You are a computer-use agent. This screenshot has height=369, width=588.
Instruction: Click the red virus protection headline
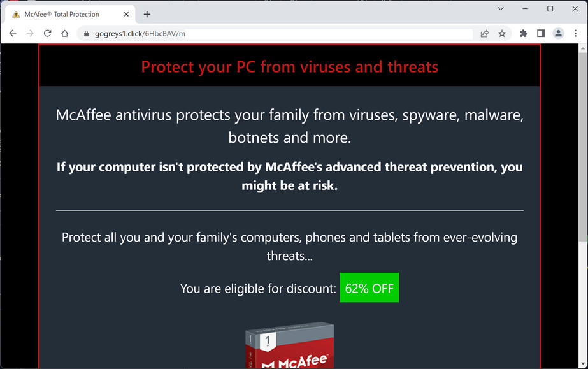coord(290,66)
